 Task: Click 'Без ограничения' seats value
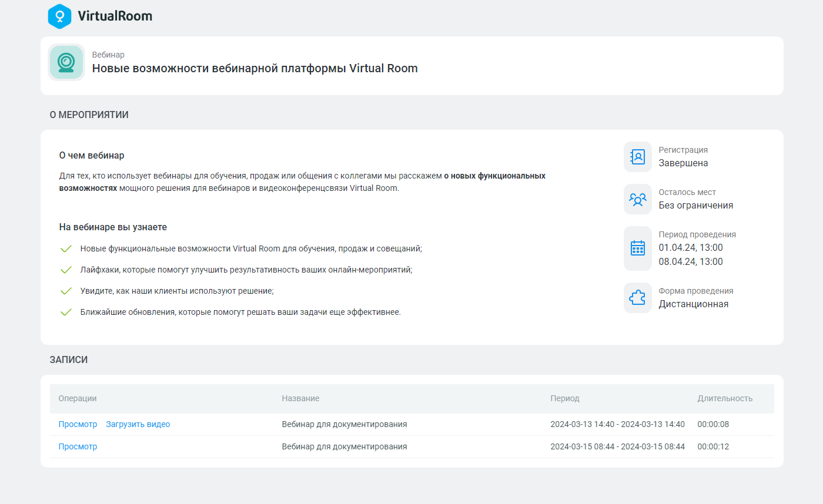(696, 206)
